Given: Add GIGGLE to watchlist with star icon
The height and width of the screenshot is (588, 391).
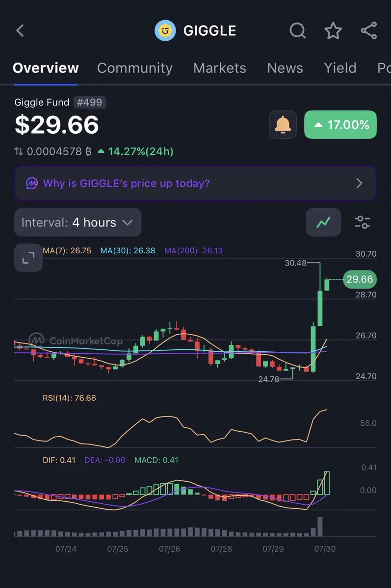Looking at the screenshot, I should pos(334,31).
